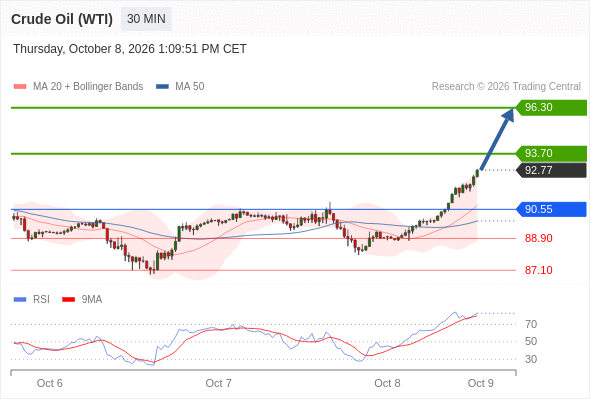The height and width of the screenshot is (400, 590).
Task: Click the 30 MIN timeframe badge
Action: [x=146, y=19]
